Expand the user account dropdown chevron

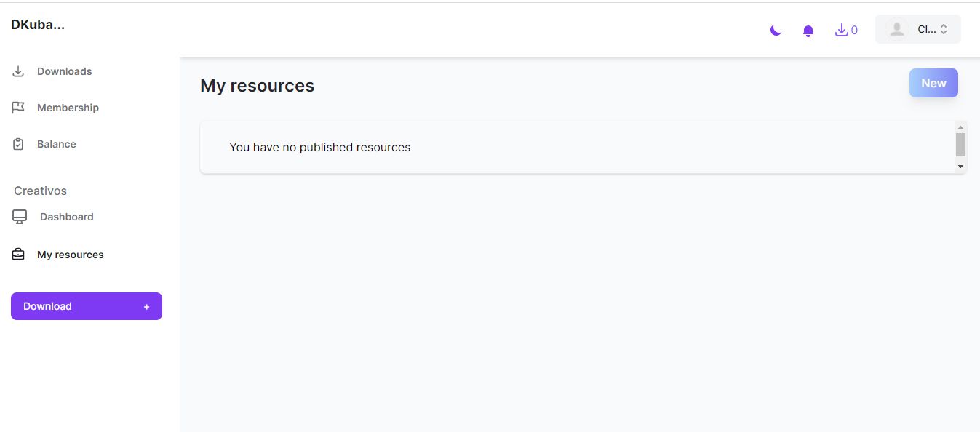click(944, 29)
